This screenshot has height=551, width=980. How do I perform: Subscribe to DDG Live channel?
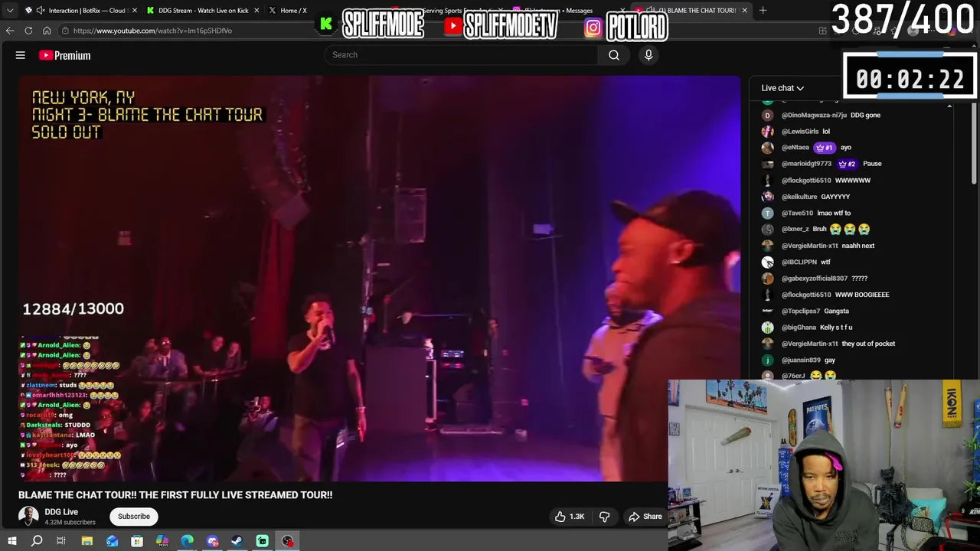134,517
